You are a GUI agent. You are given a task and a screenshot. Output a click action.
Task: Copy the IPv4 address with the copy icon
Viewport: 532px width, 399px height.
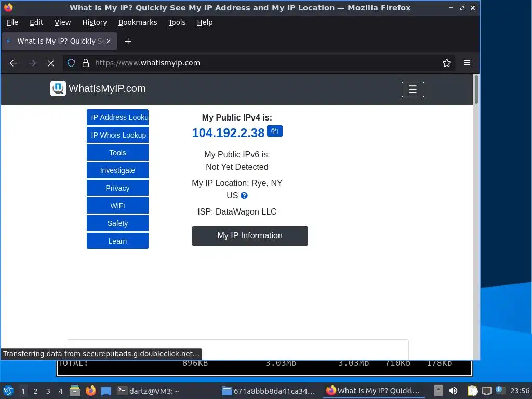(274, 131)
